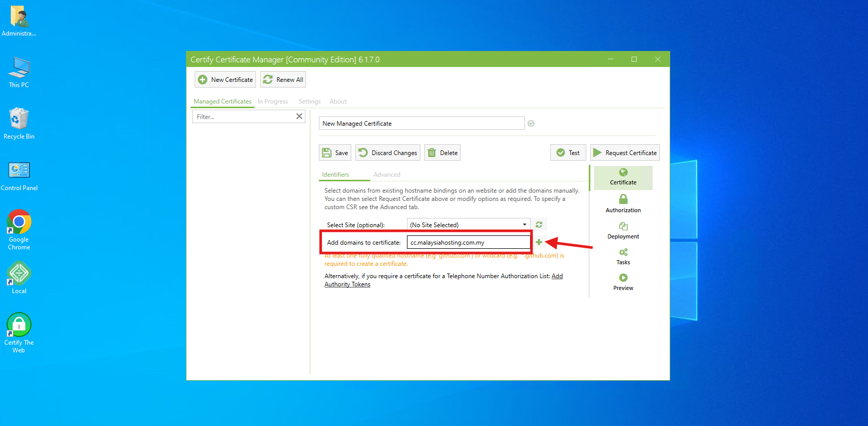
Task: Clear the filter with the X icon
Action: (x=299, y=116)
